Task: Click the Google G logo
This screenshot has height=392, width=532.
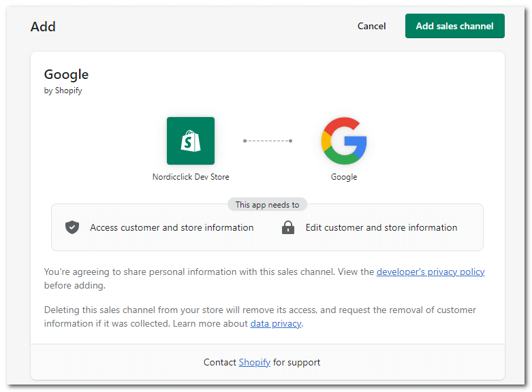Action: [x=344, y=141]
